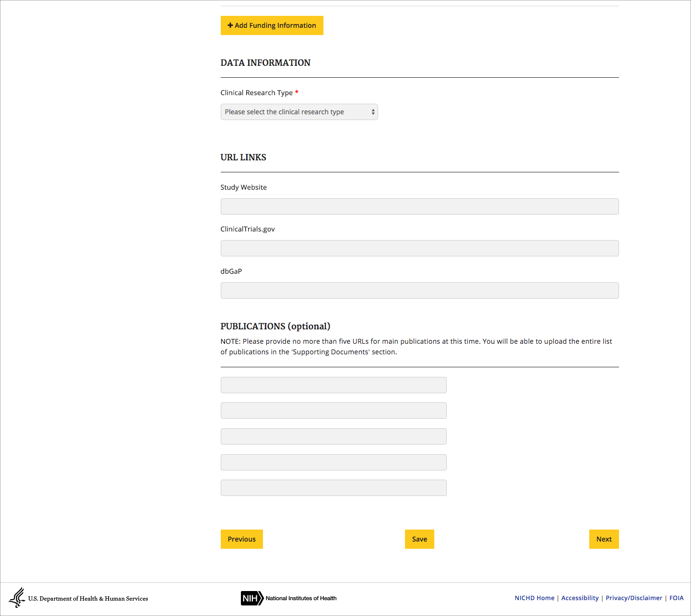
Task: Click into the Study Website field
Action: click(419, 206)
